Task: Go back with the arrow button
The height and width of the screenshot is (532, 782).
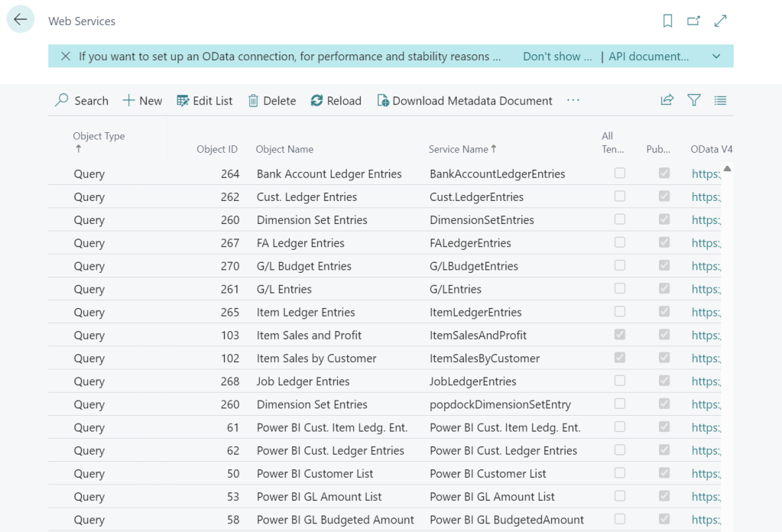Action: click(x=21, y=20)
